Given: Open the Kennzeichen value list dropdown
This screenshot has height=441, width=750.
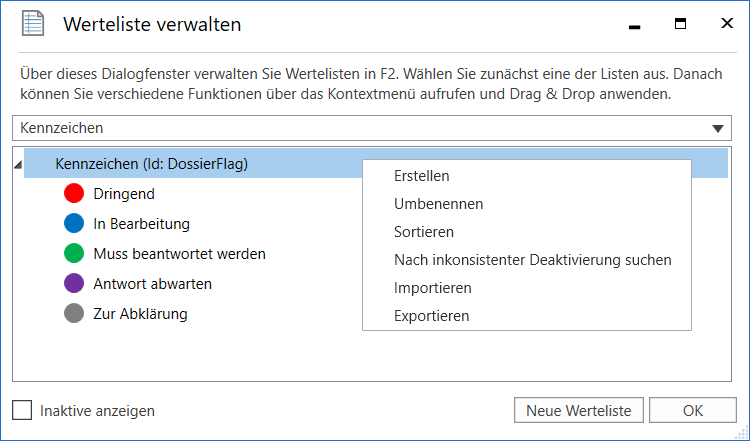Looking at the screenshot, I should [717, 128].
